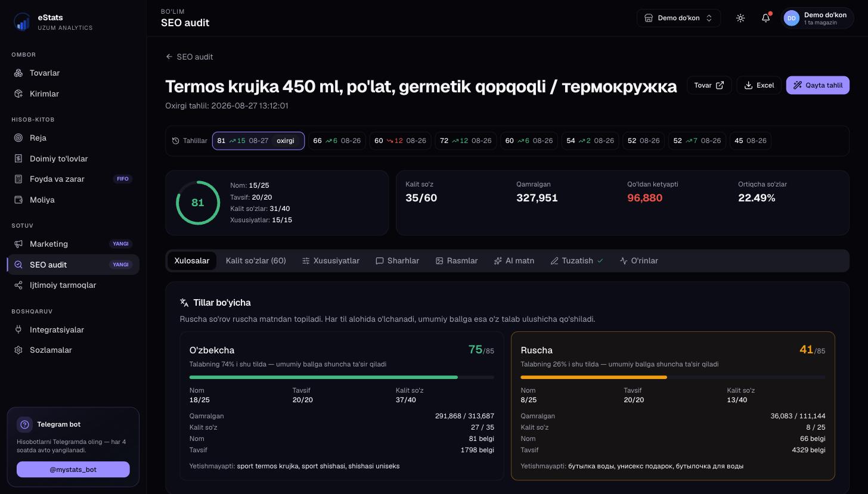Open notifications bell
The height and width of the screenshot is (494, 868).
point(766,18)
